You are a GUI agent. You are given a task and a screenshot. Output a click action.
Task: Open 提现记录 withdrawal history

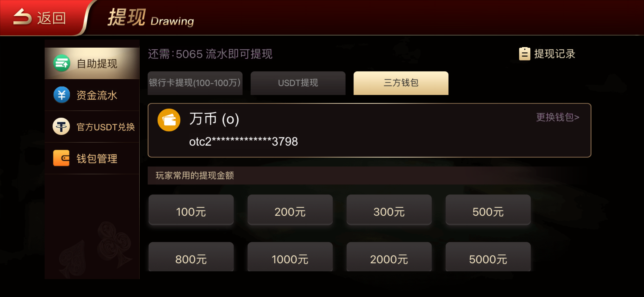(555, 54)
